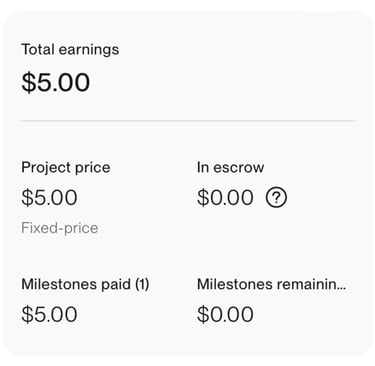The width and height of the screenshot is (375, 366).
Task: Select the $5.00 milestones paid amount
Action: point(49,314)
